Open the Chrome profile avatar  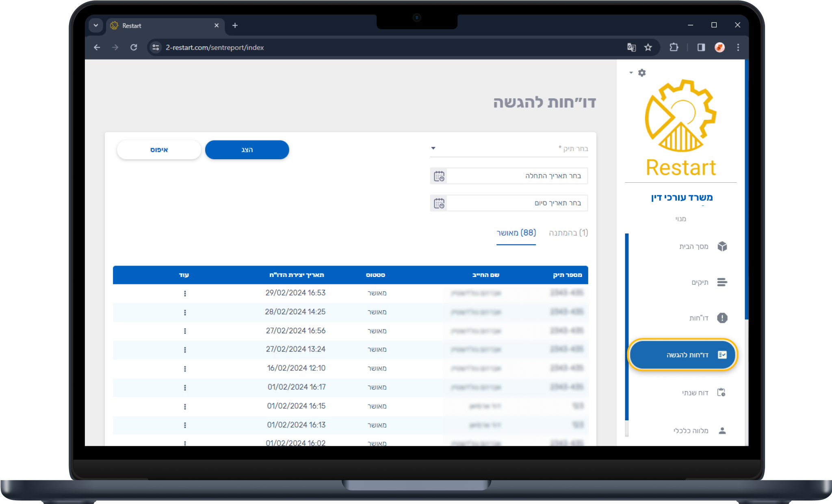click(720, 48)
